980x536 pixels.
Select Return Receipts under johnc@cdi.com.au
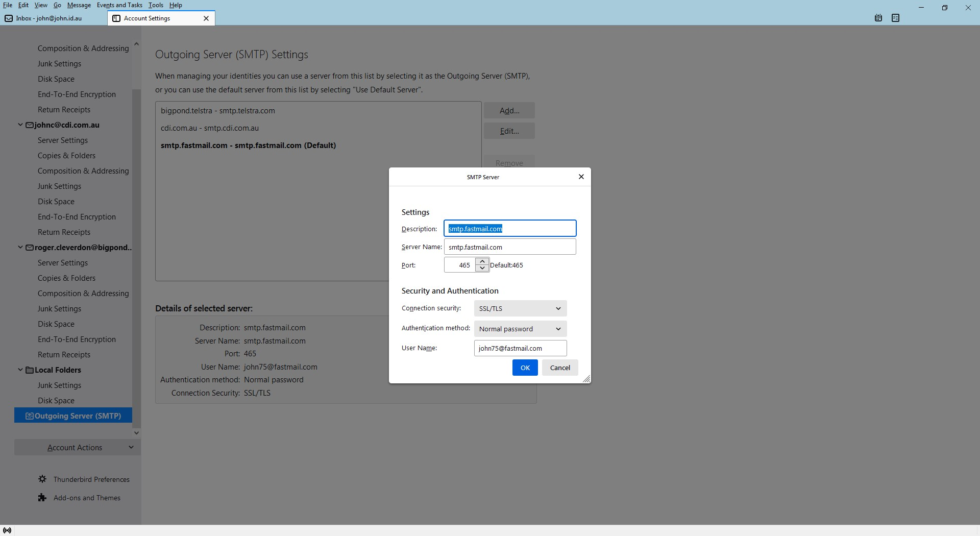64,232
